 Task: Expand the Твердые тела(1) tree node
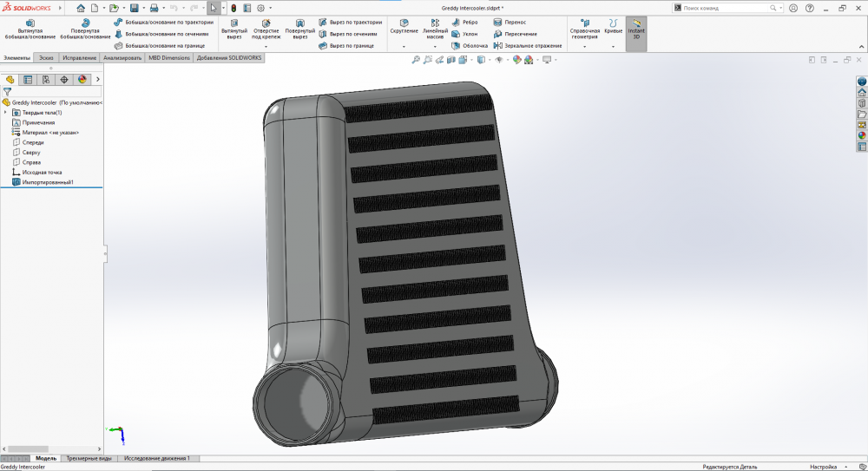click(6, 112)
